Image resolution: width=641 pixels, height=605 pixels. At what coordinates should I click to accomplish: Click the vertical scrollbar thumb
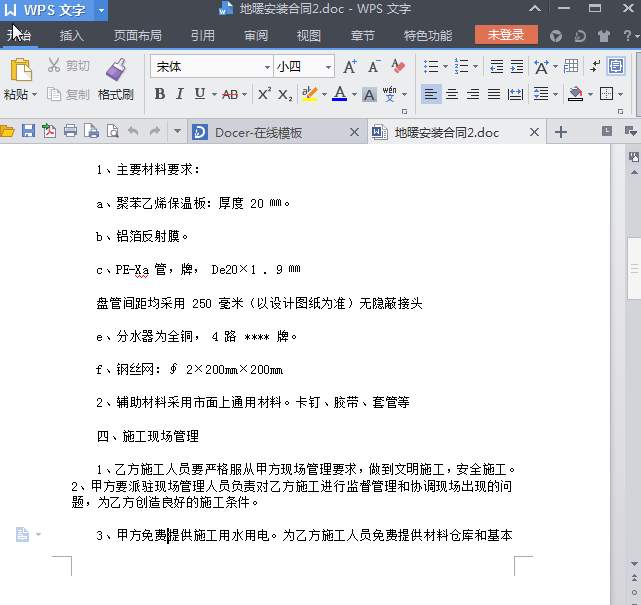click(x=634, y=269)
